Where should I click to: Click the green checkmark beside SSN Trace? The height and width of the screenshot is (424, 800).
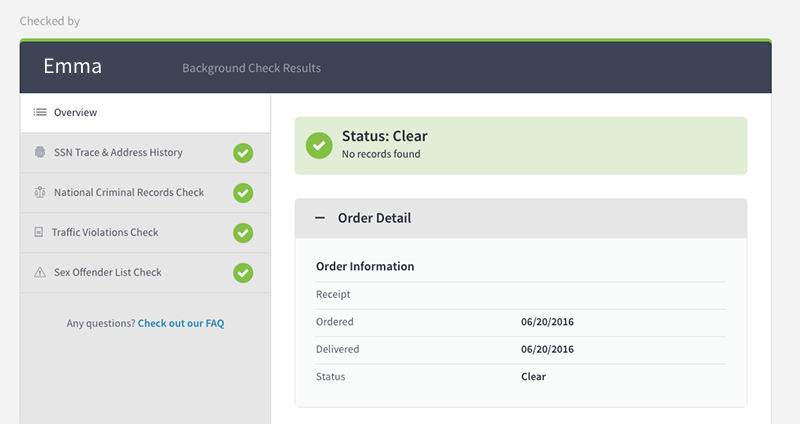[243, 153]
